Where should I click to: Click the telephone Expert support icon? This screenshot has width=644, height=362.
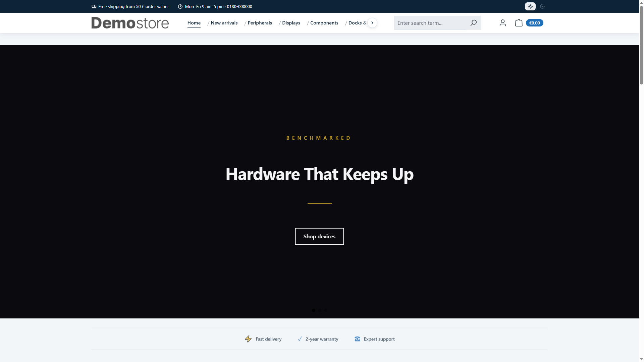pyautogui.click(x=357, y=339)
